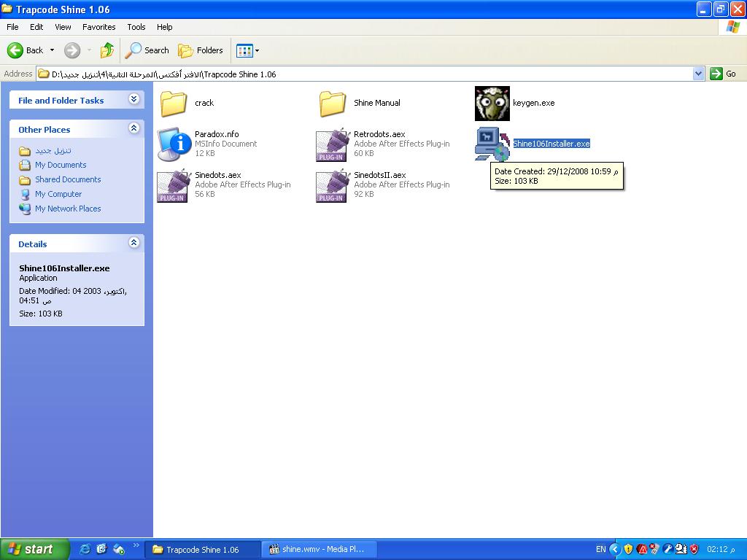Click the Go button

[x=723, y=74]
